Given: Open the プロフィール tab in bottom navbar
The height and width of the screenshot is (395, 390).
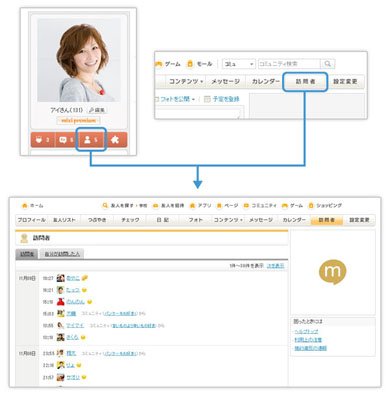Looking at the screenshot, I should 32,220.
